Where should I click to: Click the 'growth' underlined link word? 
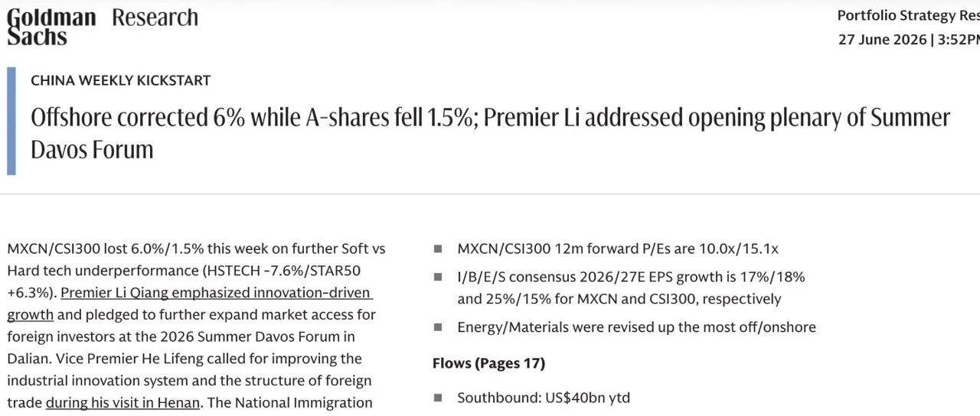point(31,314)
